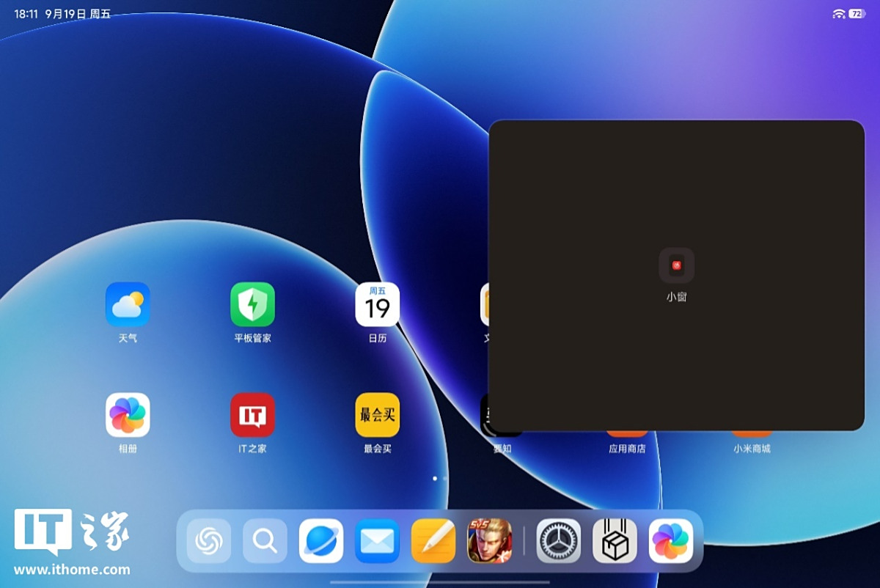
Task: Tap the 小窗 icon in floating window
Action: (x=676, y=265)
